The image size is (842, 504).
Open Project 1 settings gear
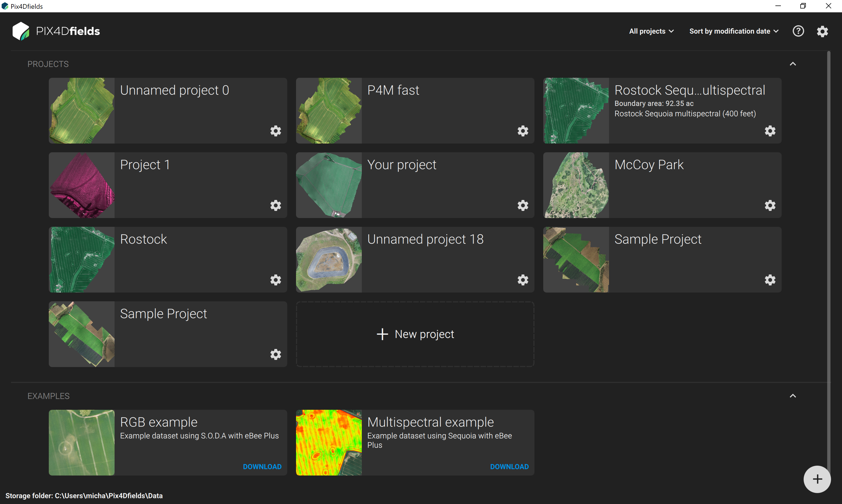[x=275, y=205]
